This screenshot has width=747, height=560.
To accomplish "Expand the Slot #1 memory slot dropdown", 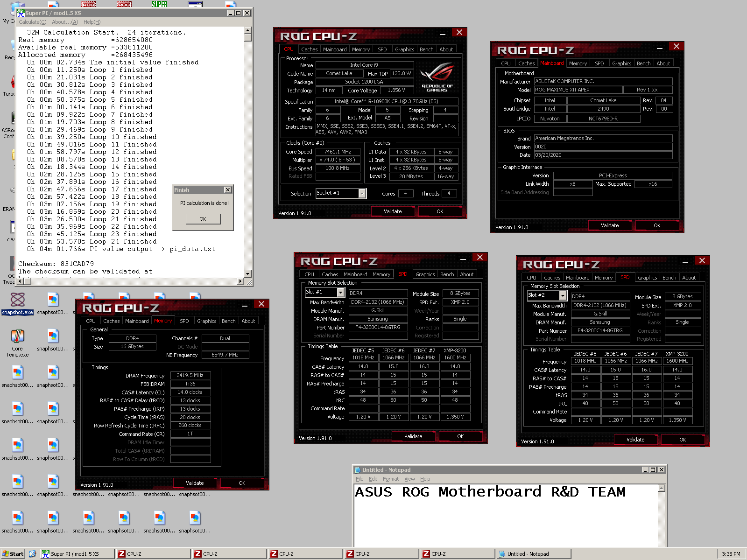I will [x=341, y=292].
